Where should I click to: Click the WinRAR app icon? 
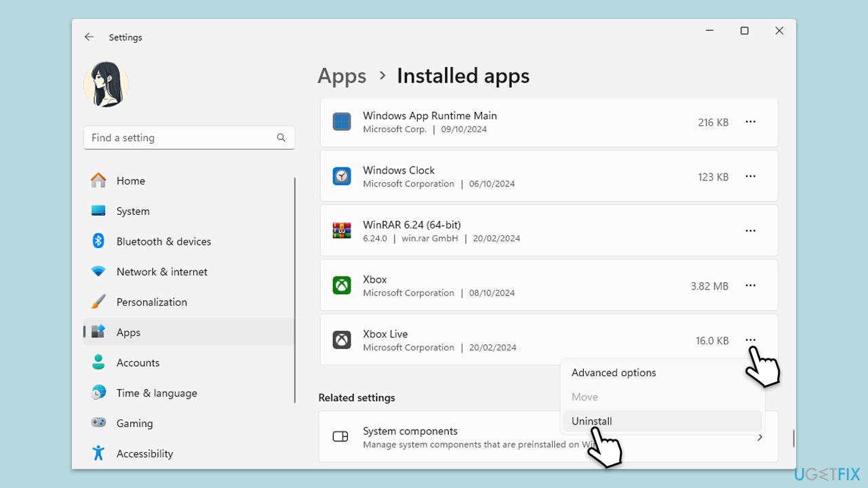click(x=342, y=231)
